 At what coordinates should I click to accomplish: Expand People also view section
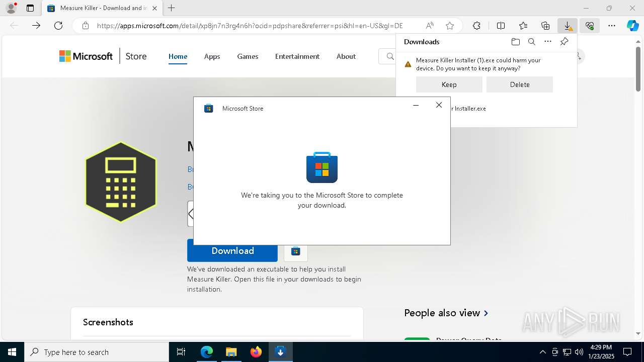(x=446, y=313)
